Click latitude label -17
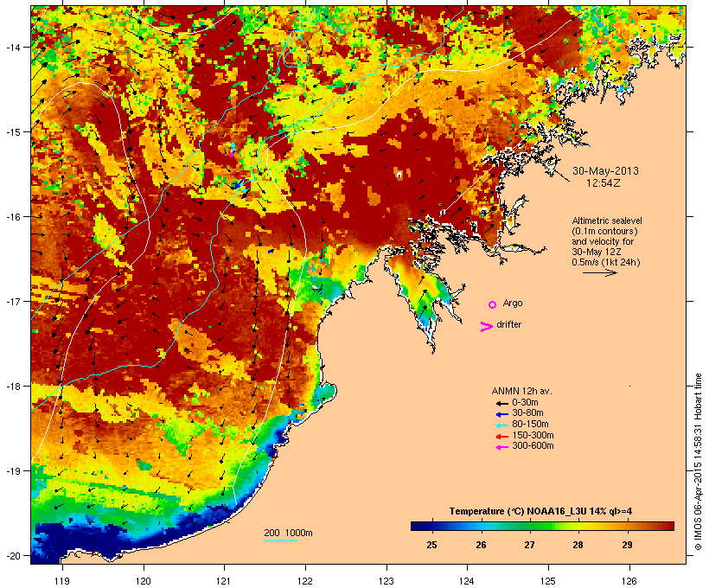Viewport: 709px width, 588px height. pyautogui.click(x=12, y=301)
